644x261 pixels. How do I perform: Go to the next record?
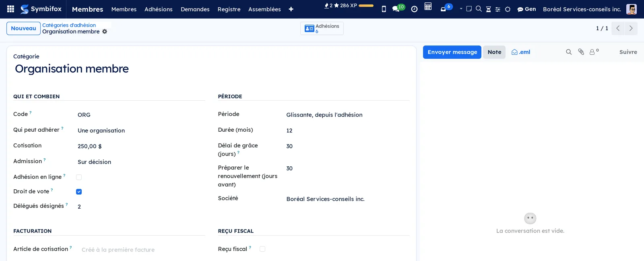[631, 28]
